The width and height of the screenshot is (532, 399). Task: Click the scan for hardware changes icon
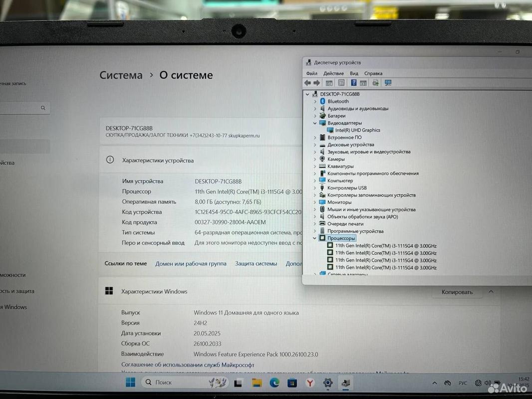(375, 83)
